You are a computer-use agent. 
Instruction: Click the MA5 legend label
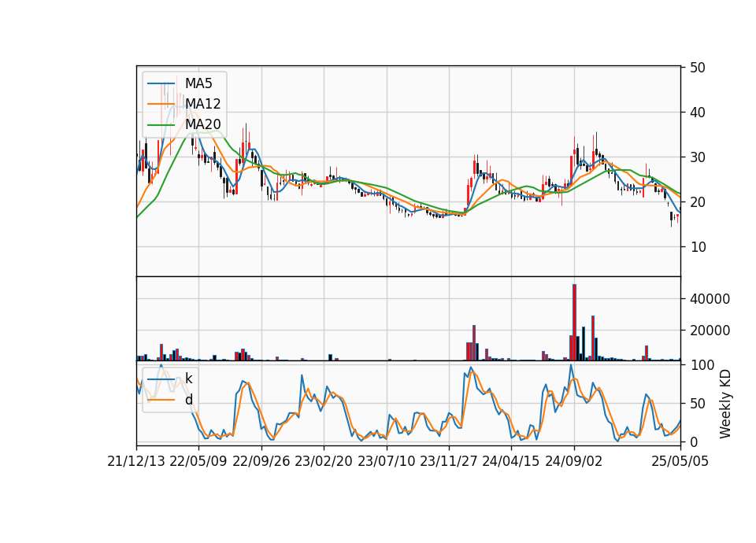198,83
